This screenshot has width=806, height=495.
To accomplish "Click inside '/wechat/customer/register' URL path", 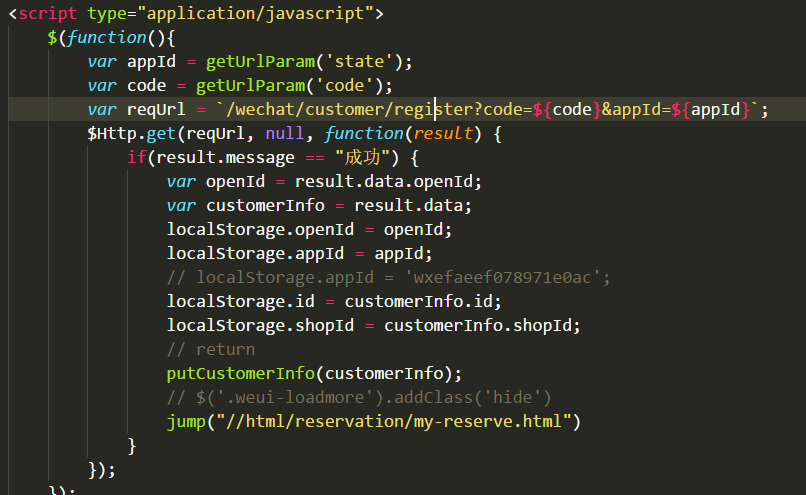I will pyautogui.click(x=349, y=109).
